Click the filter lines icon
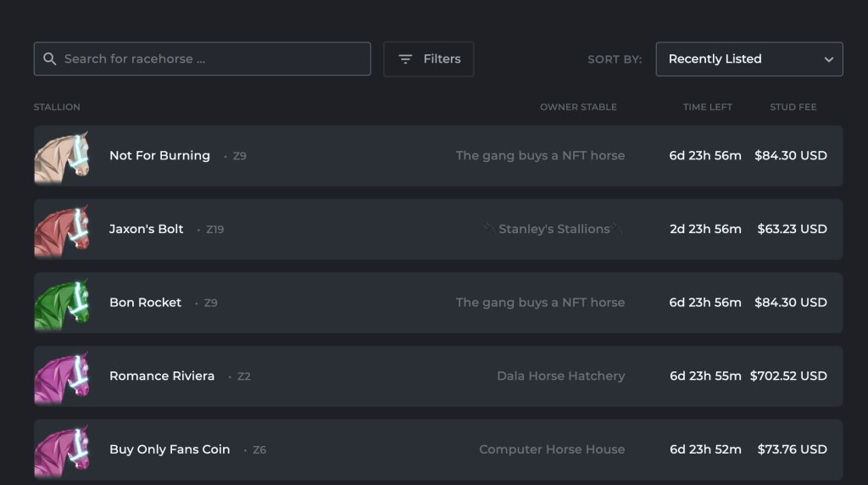 pos(405,59)
